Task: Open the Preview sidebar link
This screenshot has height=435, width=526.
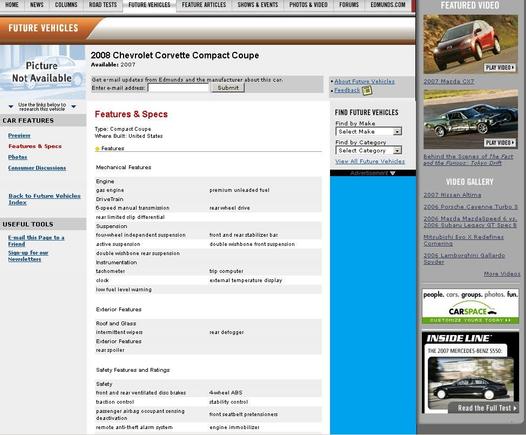Action: pyautogui.click(x=19, y=135)
